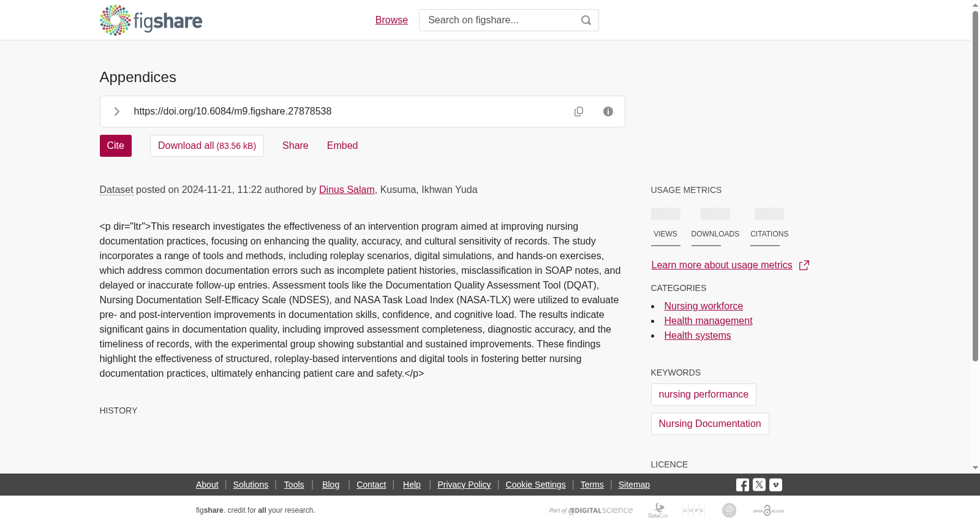Click the search magnifier icon
The width and height of the screenshot is (980, 525).
tap(586, 20)
